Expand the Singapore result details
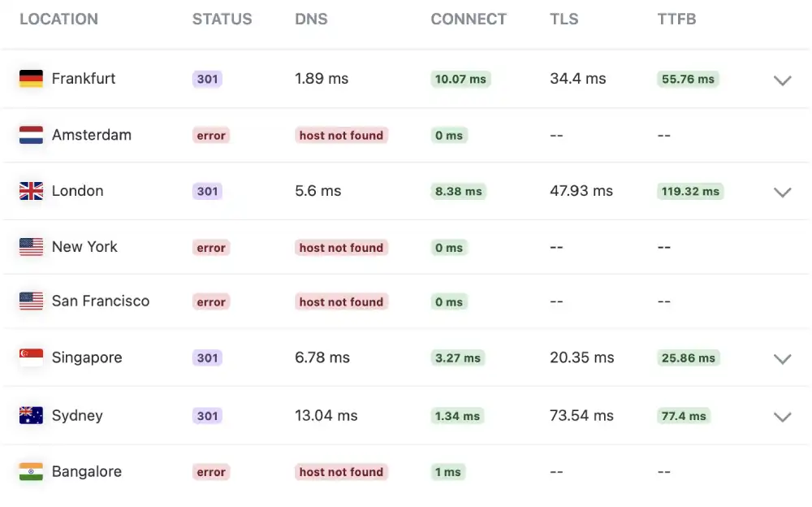This screenshot has height=507, width=812. point(782,358)
